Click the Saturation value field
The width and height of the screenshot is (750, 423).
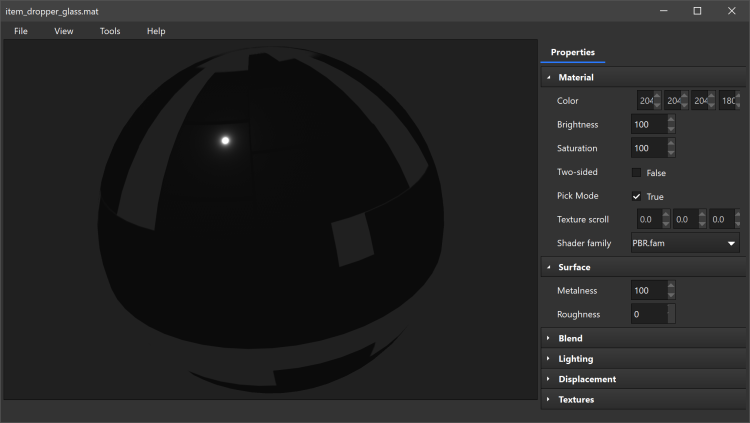pos(647,149)
